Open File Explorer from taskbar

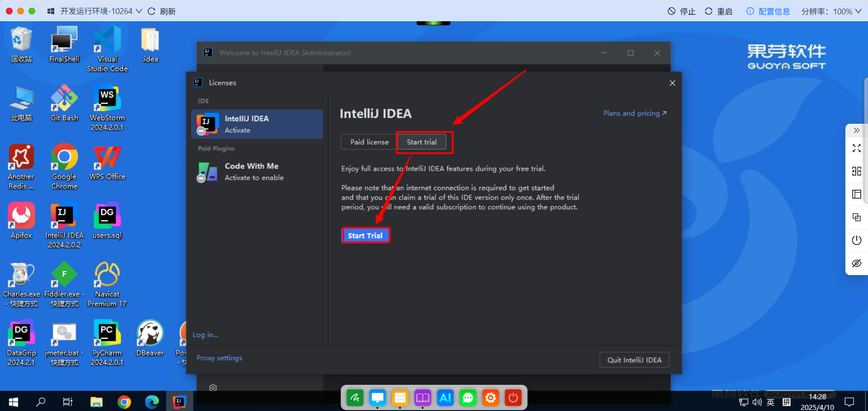96,402
